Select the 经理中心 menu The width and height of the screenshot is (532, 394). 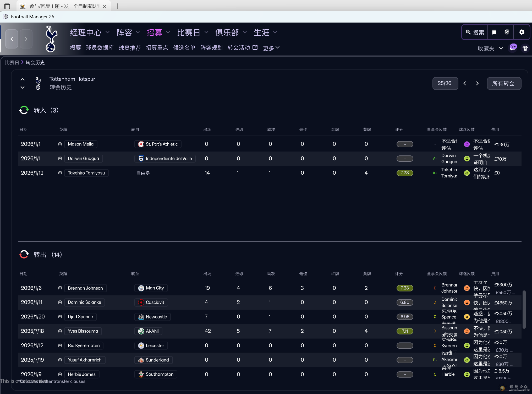[x=86, y=32]
